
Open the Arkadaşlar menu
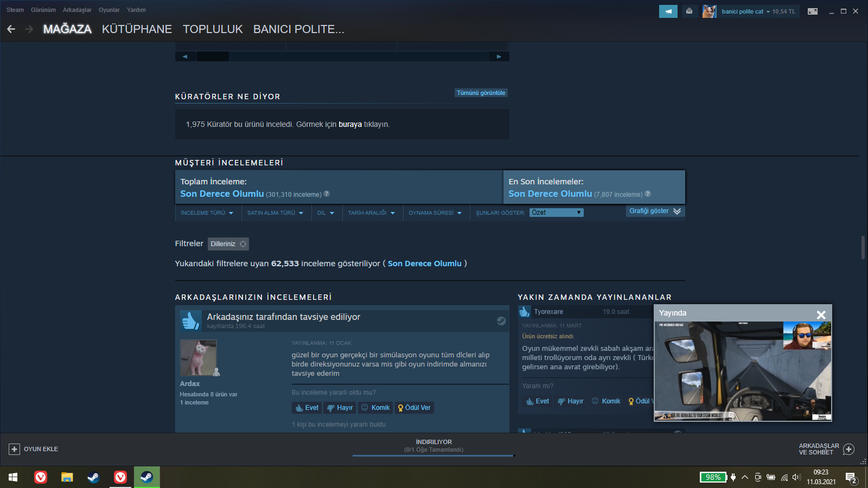(x=77, y=10)
